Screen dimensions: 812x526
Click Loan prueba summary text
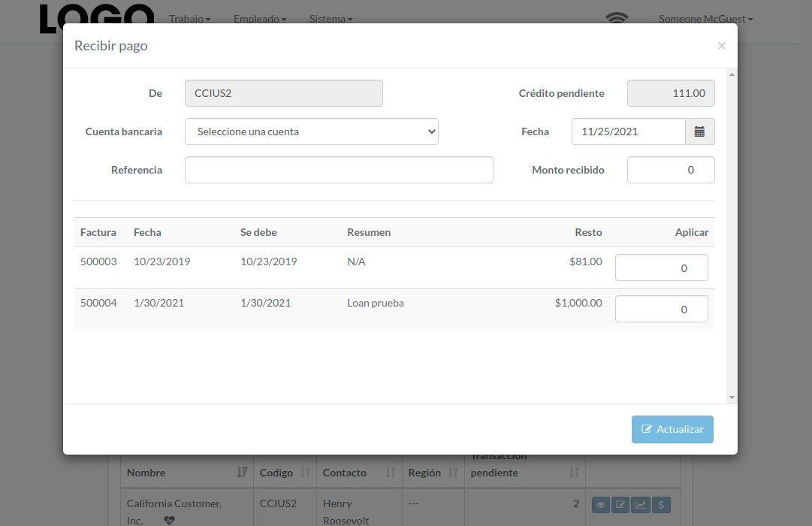coord(376,303)
